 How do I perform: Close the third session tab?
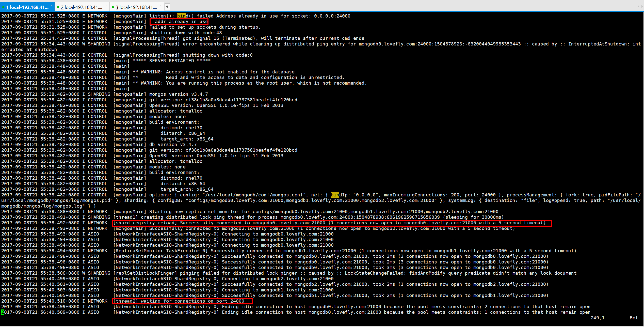(160, 6)
